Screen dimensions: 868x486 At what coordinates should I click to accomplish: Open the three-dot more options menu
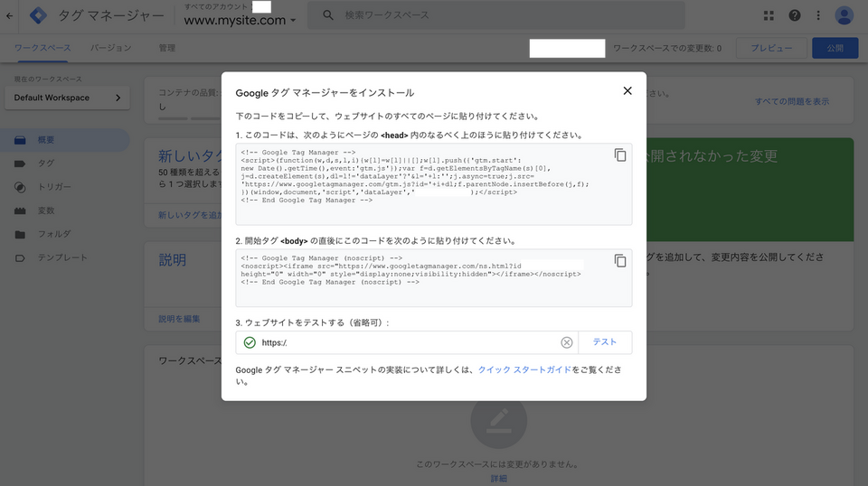pos(819,15)
